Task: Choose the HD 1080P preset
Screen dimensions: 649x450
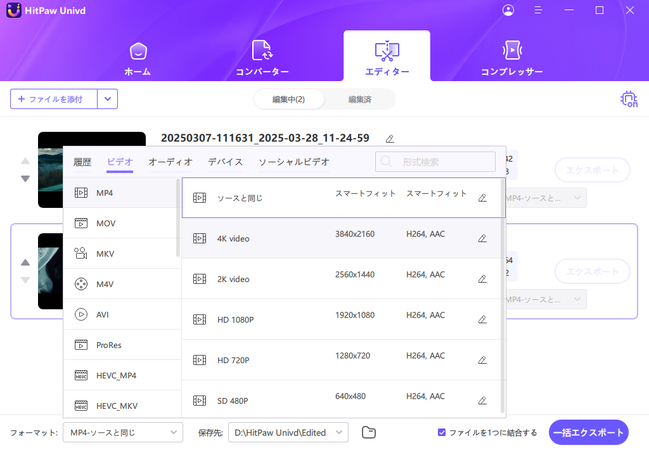Action: click(x=341, y=320)
